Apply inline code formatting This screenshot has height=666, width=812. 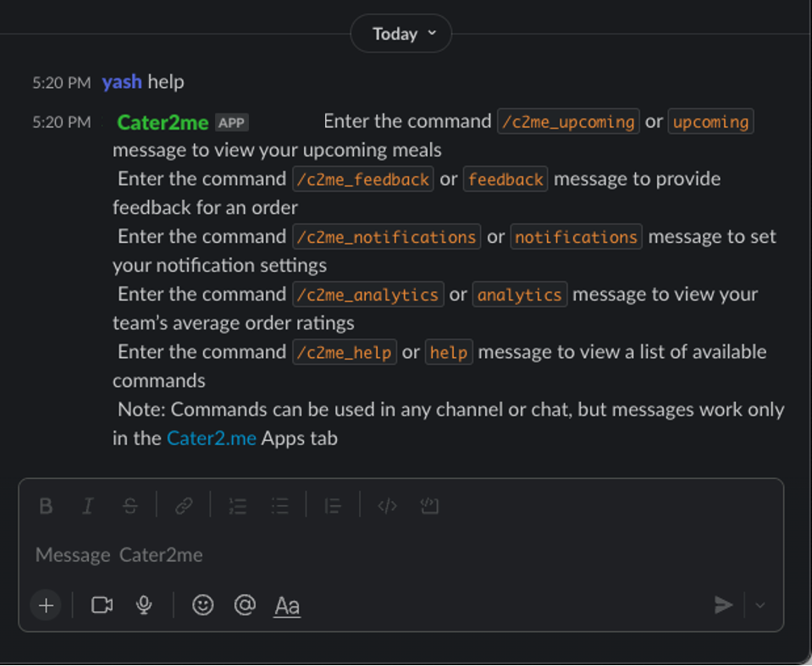click(387, 505)
